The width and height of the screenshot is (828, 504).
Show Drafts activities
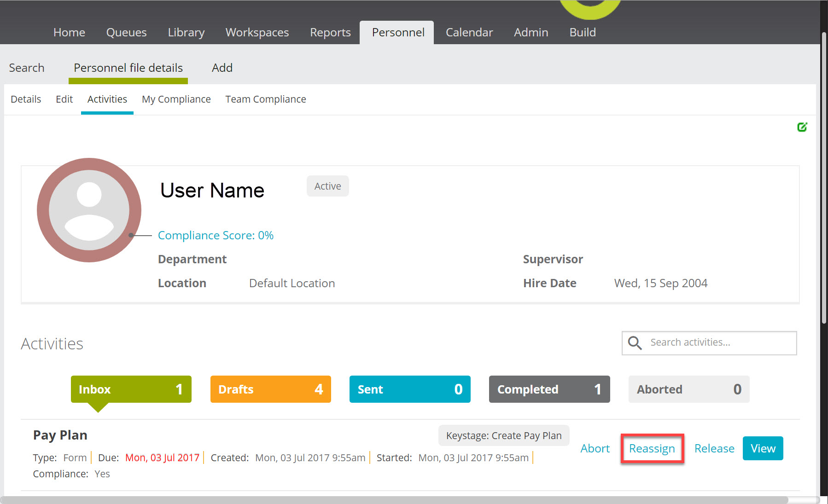(270, 389)
